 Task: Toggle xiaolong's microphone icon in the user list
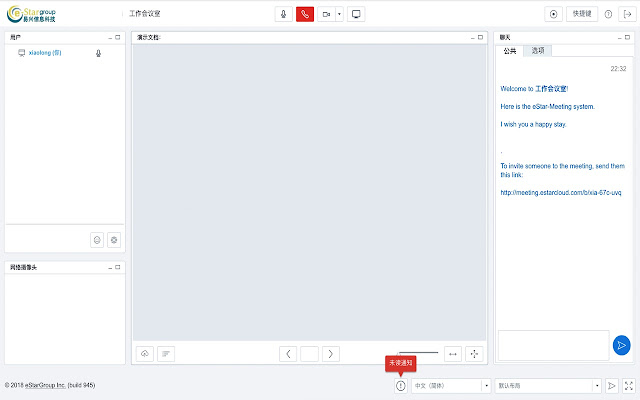click(x=98, y=53)
